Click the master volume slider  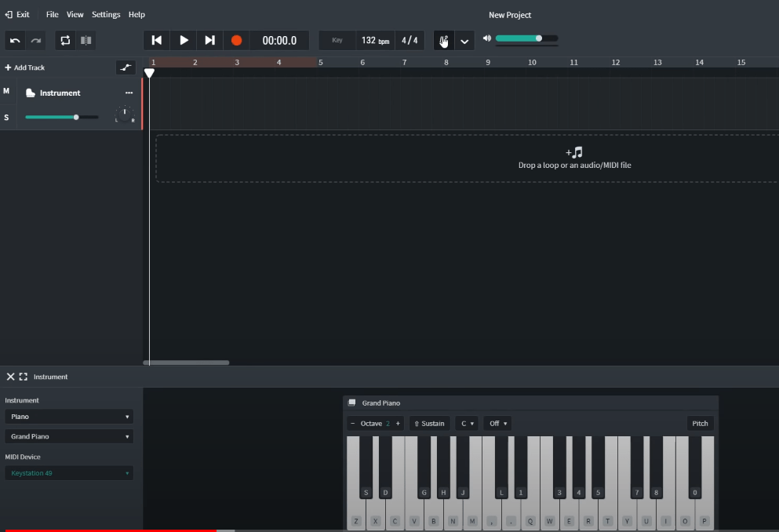point(526,38)
